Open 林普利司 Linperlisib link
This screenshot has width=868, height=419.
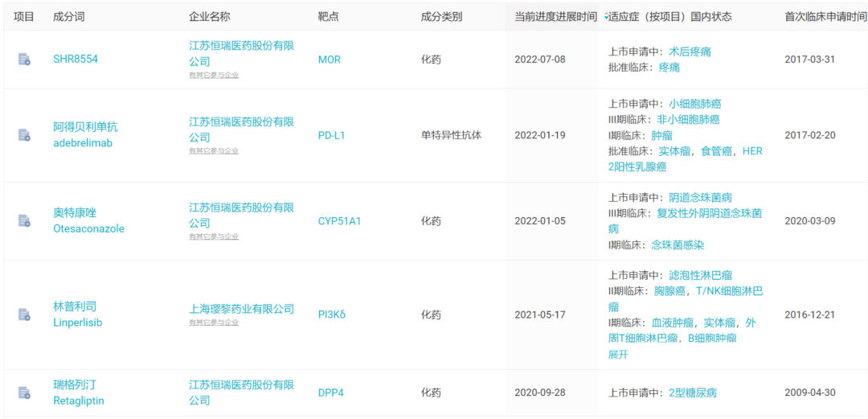(77, 314)
